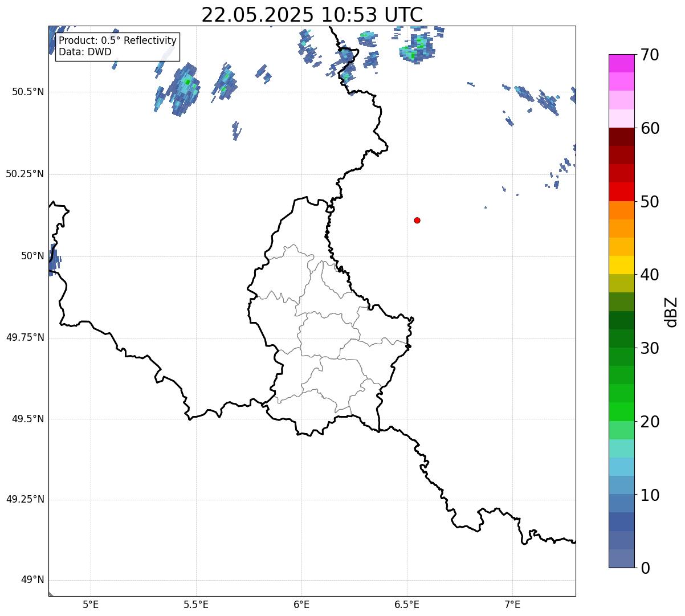Pick the orange colorbar swatch just below 50
The image size is (685, 616).
click(621, 210)
